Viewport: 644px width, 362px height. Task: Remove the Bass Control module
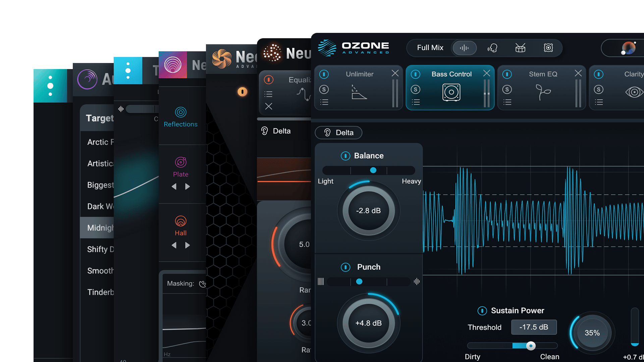487,73
